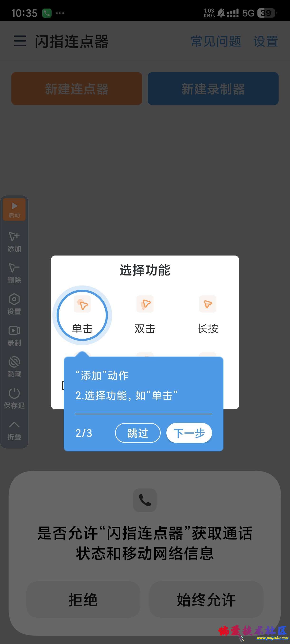Go to next step with 下一步

coord(189,433)
